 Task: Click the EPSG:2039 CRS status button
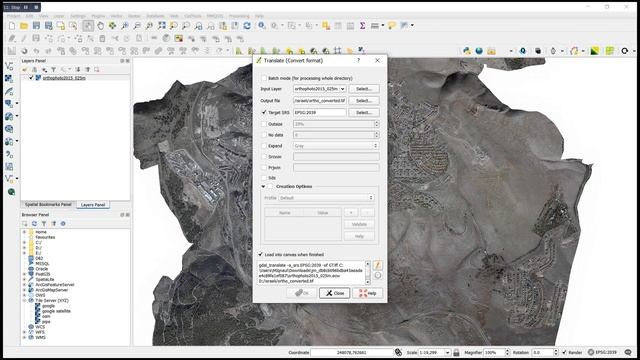click(602, 352)
